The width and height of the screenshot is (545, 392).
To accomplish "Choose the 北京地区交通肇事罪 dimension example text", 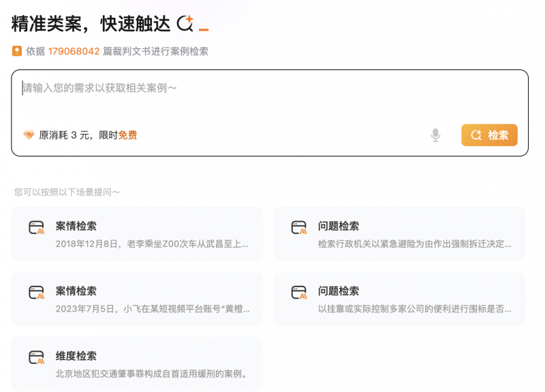I will coord(151,374).
